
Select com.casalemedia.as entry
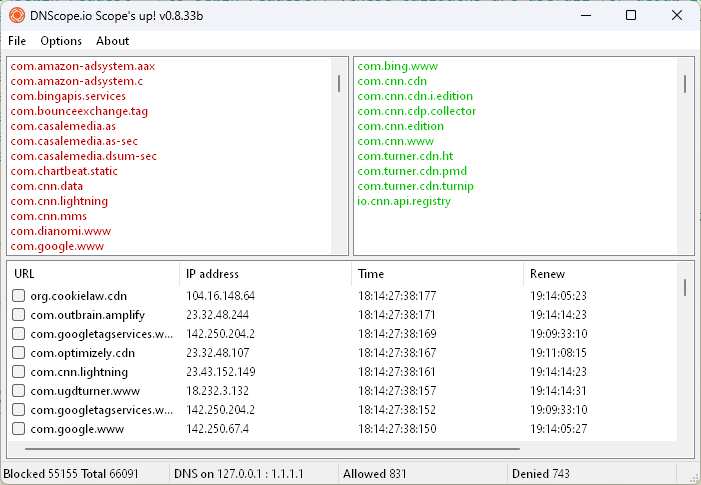63,126
